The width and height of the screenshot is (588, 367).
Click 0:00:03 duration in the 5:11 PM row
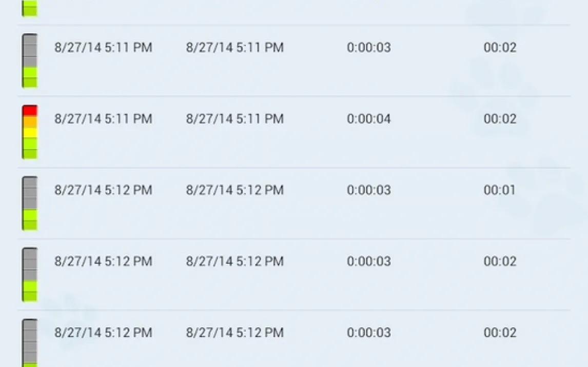[368, 48]
